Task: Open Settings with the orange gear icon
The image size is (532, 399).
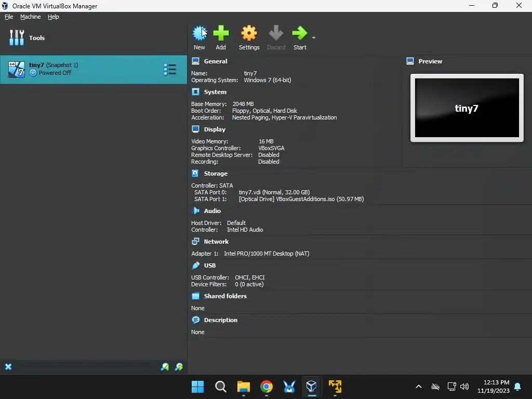Action: (249, 33)
